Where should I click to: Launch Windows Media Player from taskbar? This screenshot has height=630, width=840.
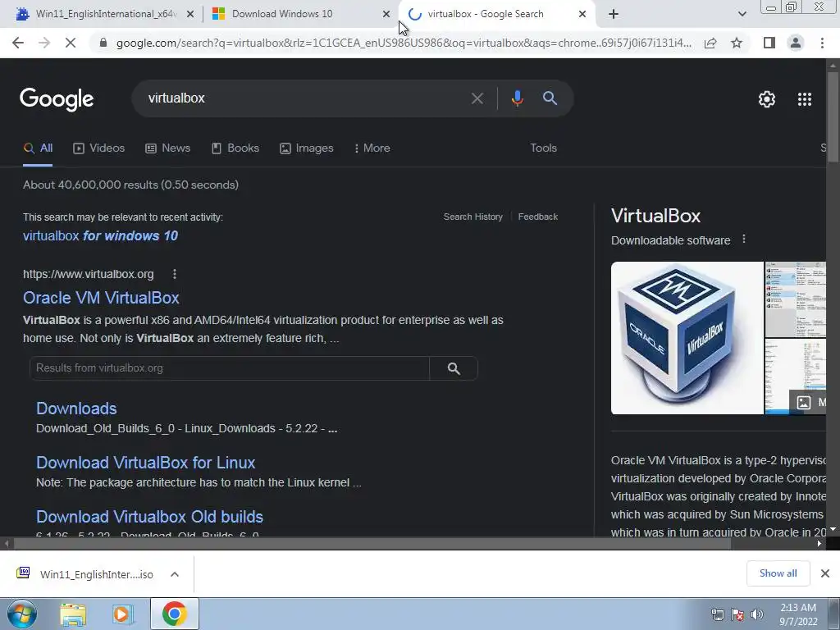point(123,614)
